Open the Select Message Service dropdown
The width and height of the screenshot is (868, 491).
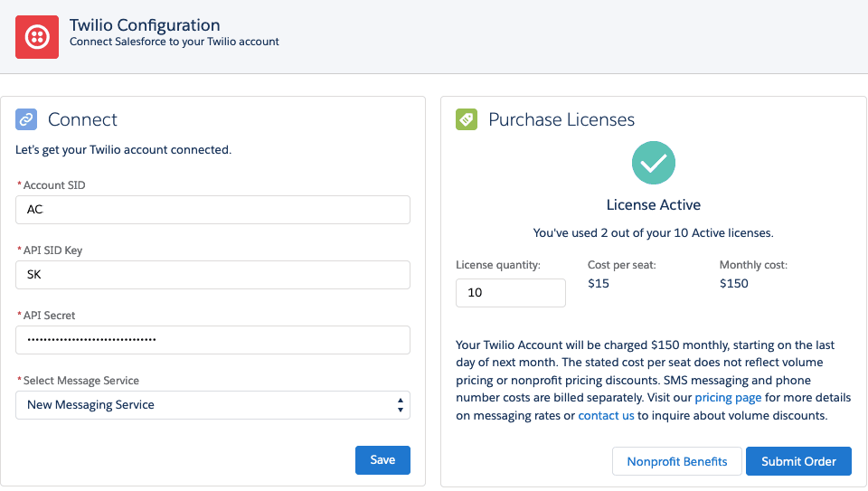tap(212, 405)
